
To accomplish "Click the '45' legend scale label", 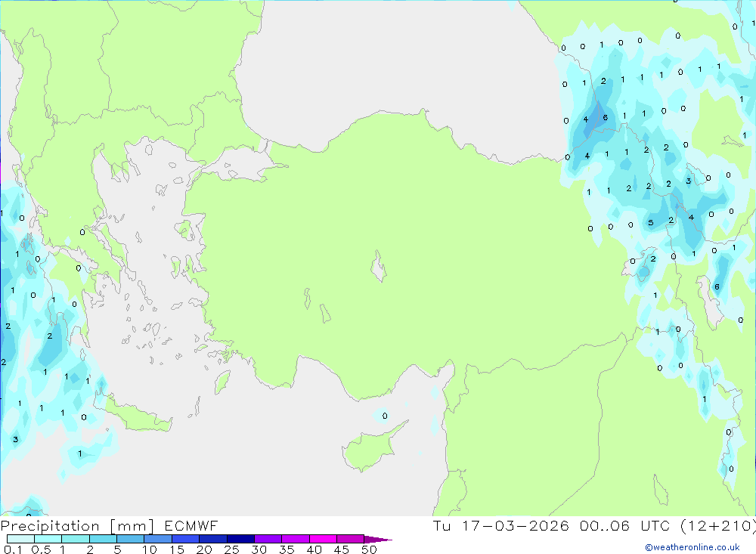I will 342,549.
